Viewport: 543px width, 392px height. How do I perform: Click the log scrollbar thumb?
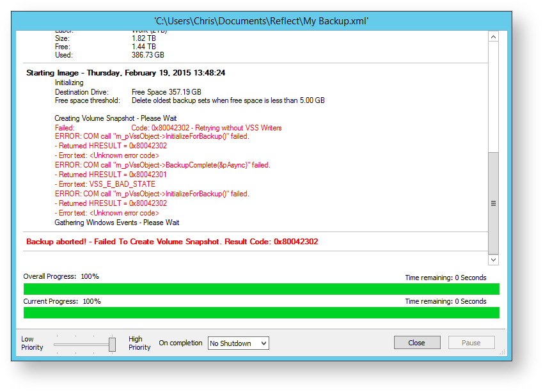(494, 203)
